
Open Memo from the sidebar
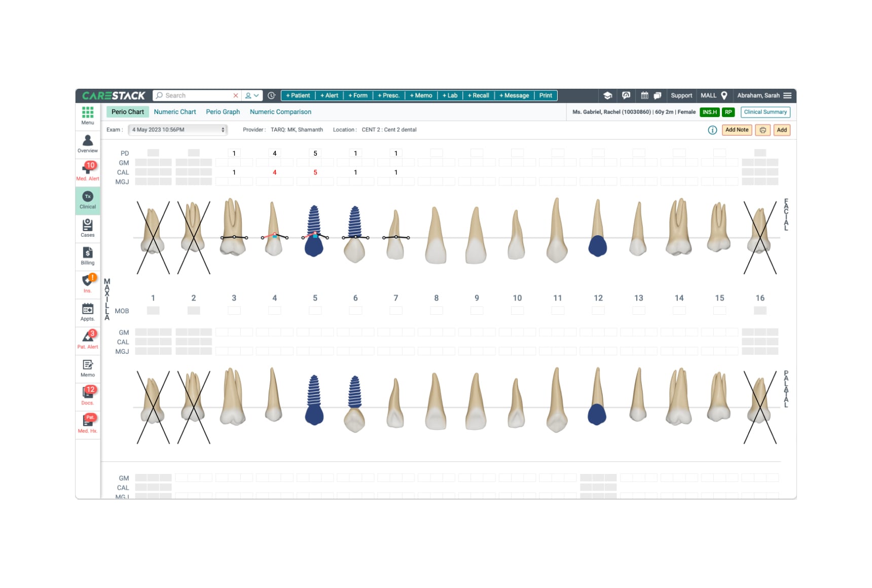tap(88, 368)
